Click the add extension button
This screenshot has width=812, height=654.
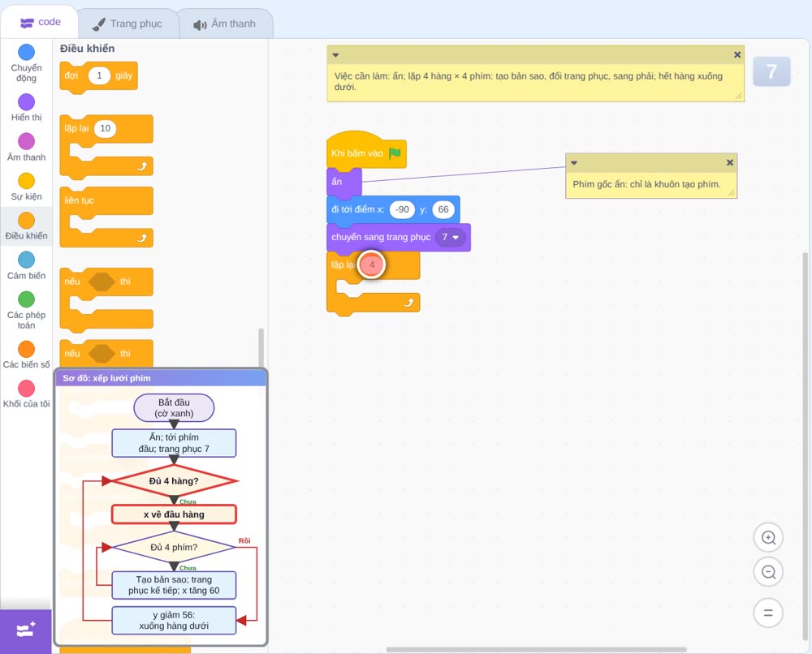tap(26, 630)
